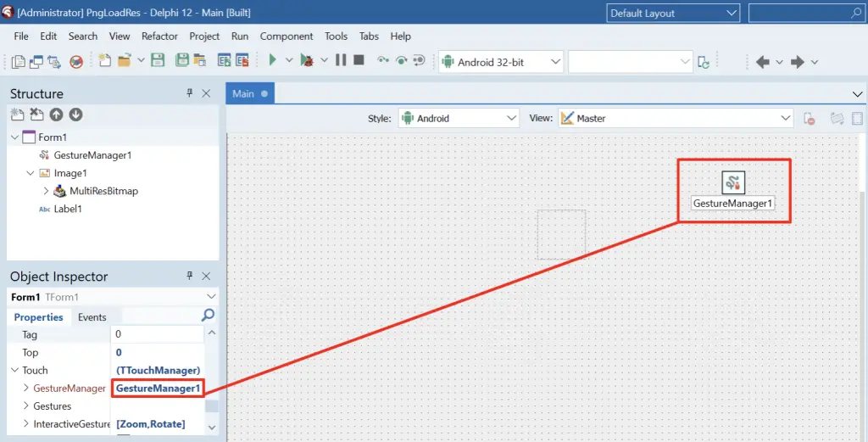The image size is (868, 442).
Task: Click the Object Inspector scroll down arrow
Action: (212, 427)
